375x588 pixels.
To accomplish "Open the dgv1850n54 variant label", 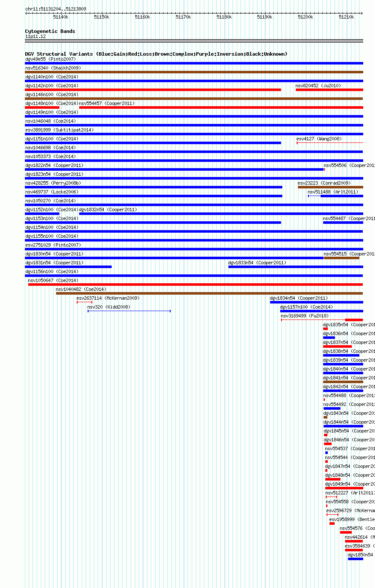I will click(361, 555).
